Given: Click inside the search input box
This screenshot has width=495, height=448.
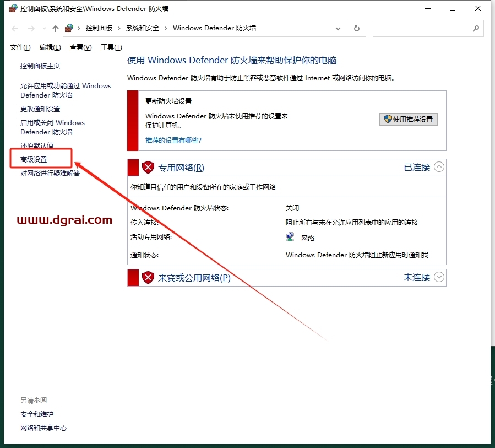Looking at the screenshot, I should click(421, 28).
